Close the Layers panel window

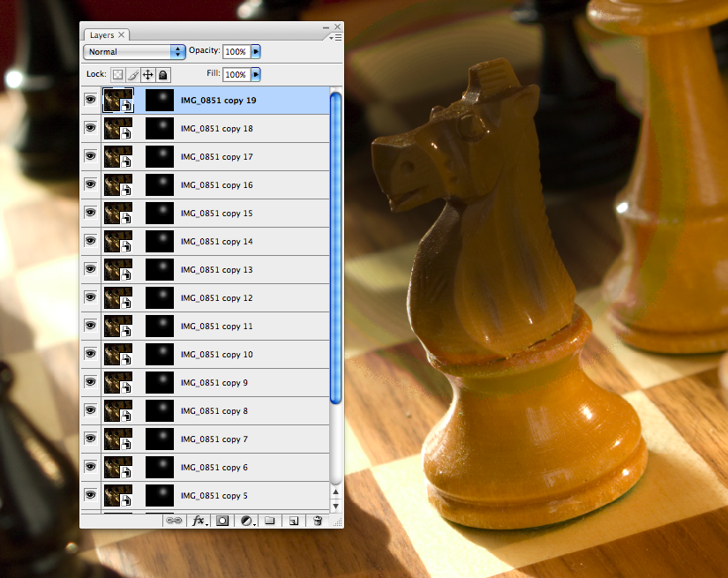pyautogui.click(x=338, y=27)
